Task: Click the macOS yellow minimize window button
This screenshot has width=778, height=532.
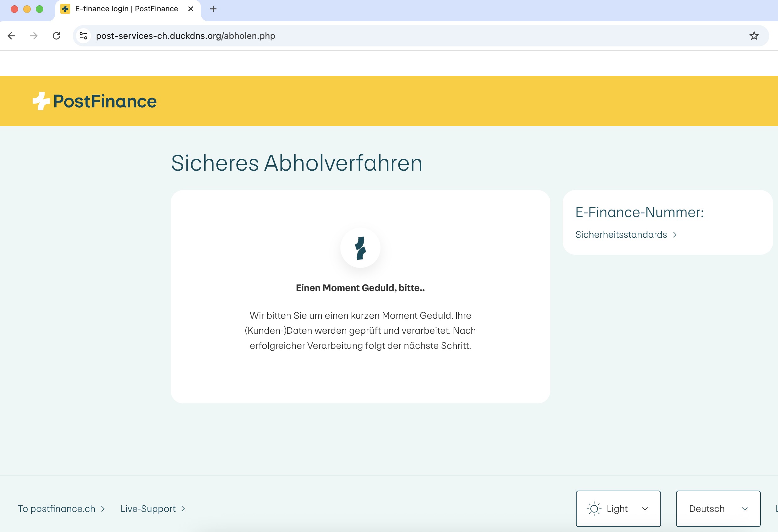Action: click(27, 9)
